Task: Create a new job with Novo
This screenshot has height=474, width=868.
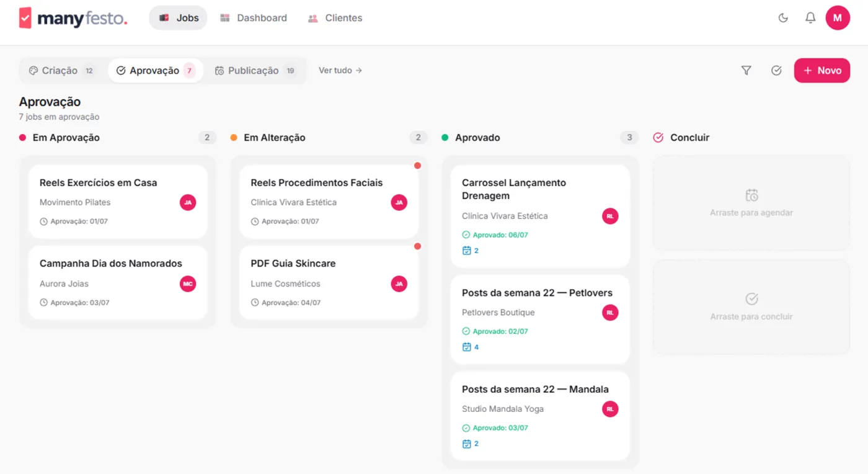Action: pos(822,71)
